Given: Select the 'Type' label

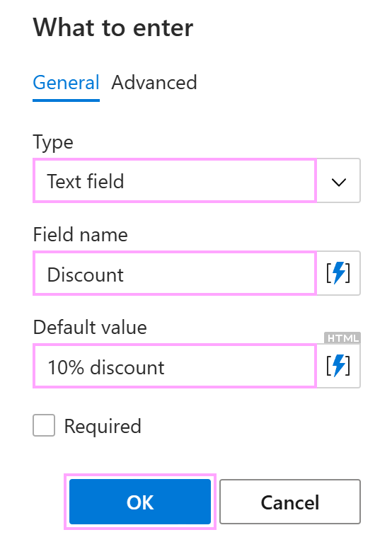Looking at the screenshot, I should coord(53,142).
